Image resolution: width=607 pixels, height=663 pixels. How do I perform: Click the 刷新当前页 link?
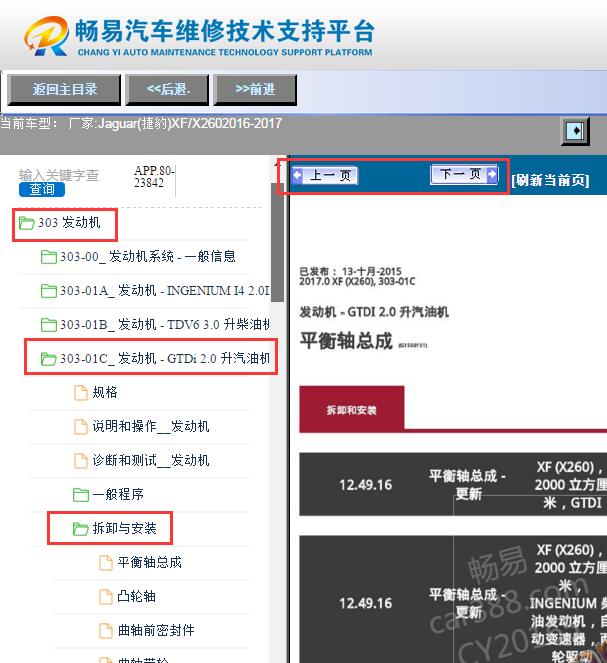[550, 181]
